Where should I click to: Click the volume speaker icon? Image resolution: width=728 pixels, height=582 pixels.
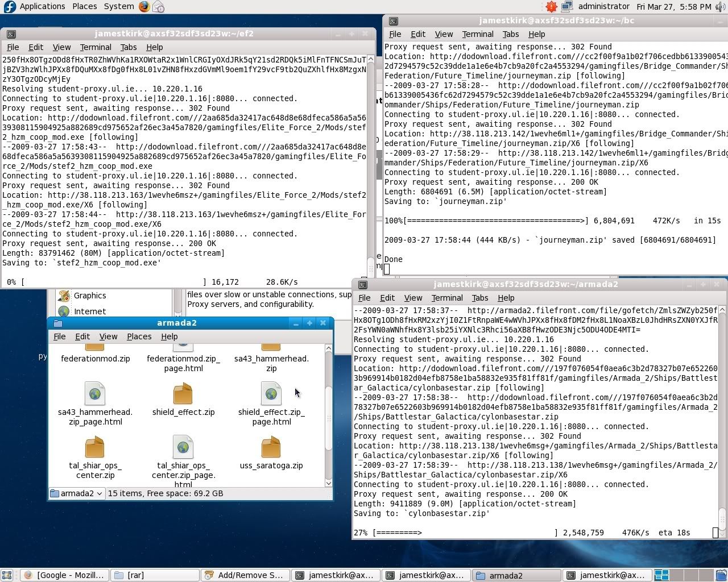(x=721, y=7)
